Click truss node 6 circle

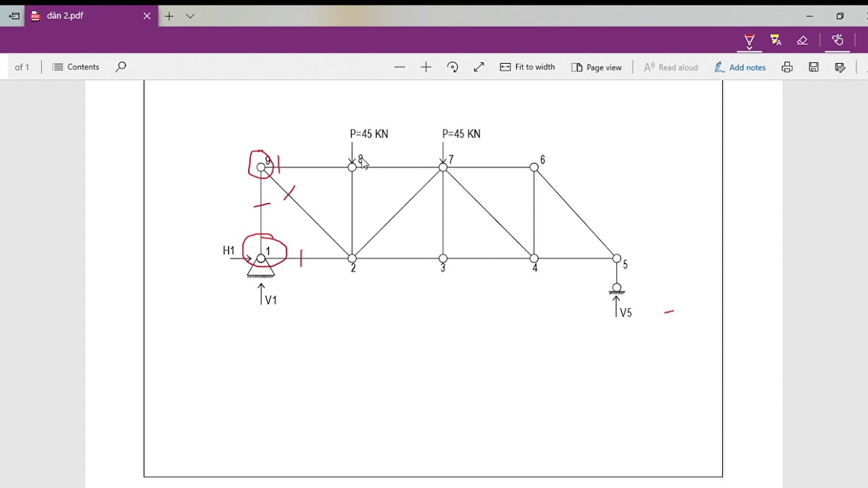tap(534, 167)
